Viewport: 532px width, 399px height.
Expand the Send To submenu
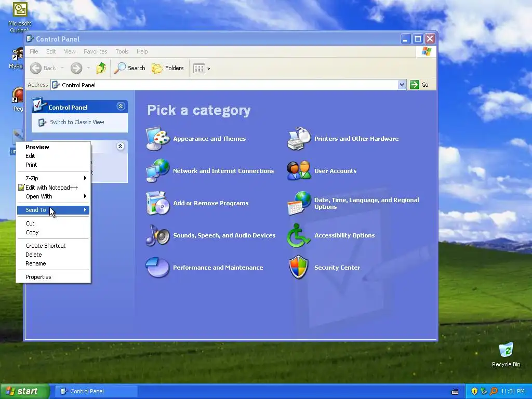click(54, 210)
